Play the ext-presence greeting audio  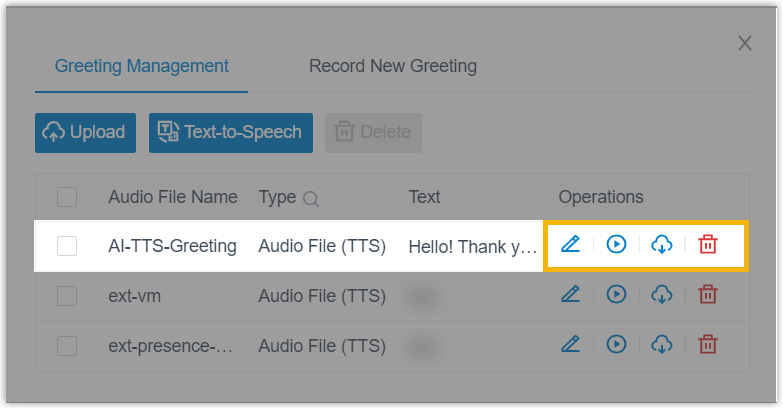click(x=616, y=345)
